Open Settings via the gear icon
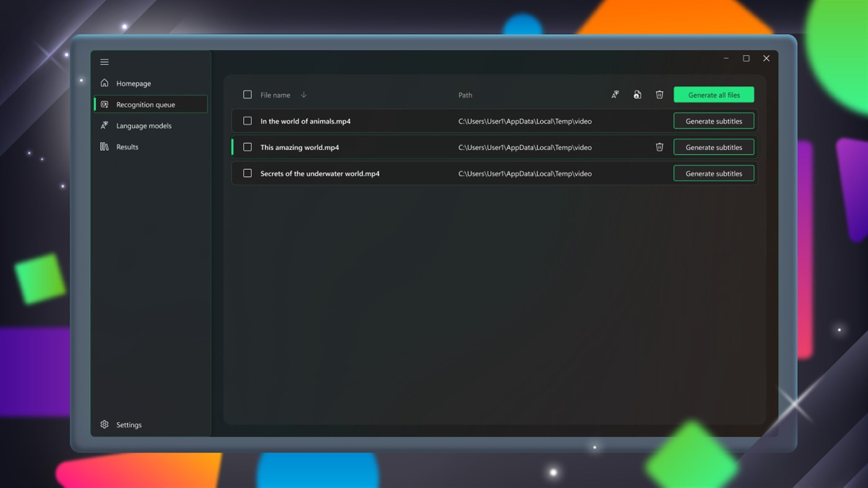The width and height of the screenshot is (868, 488). 104,424
